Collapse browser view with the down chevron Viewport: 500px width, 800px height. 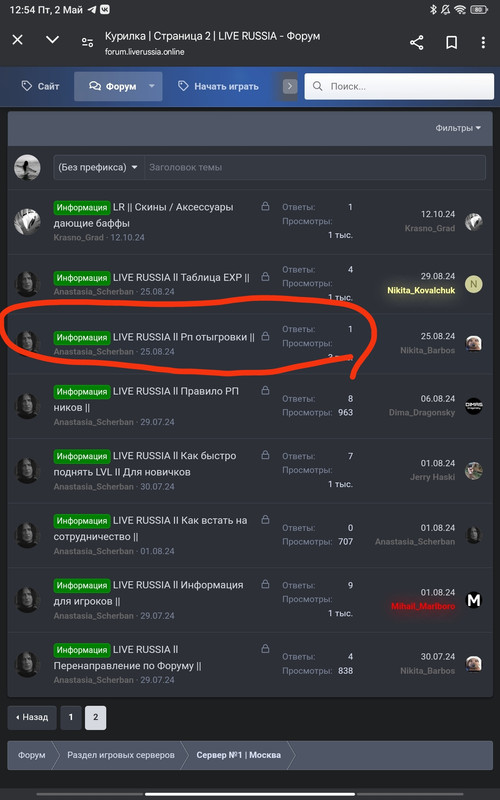tap(53, 40)
